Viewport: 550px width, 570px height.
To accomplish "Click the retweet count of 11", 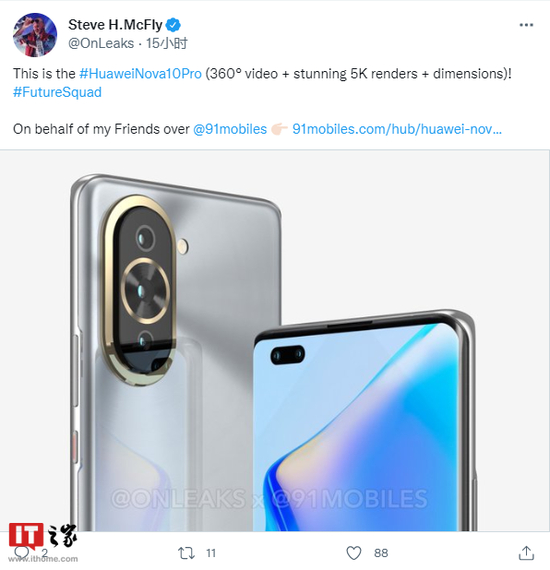I will [x=211, y=553].
